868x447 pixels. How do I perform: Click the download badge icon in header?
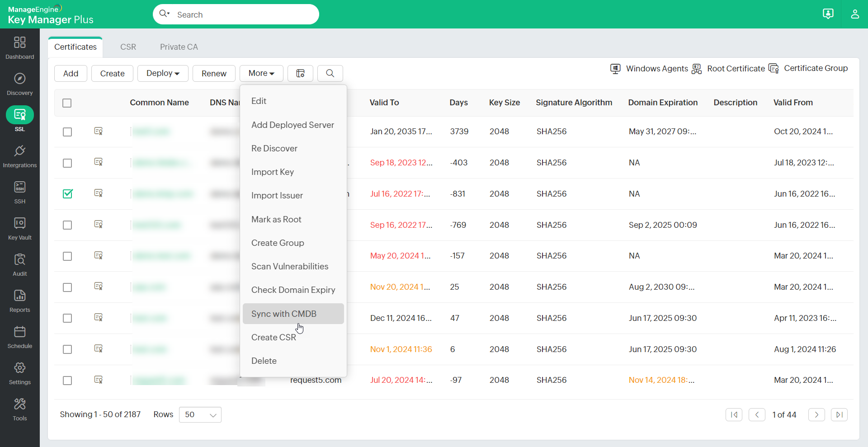pos(828,14)
